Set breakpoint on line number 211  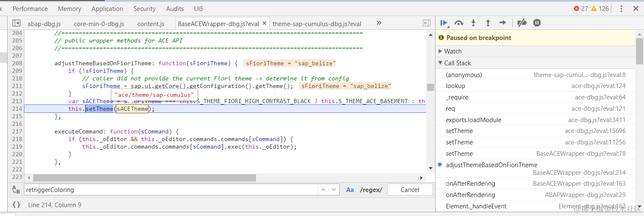(17, 86)
